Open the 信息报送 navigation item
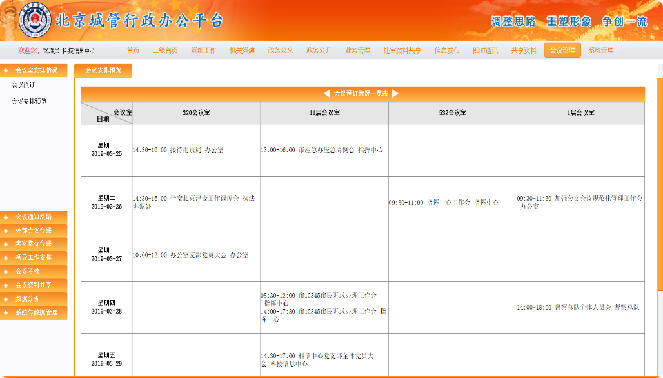 click(447, 50)
